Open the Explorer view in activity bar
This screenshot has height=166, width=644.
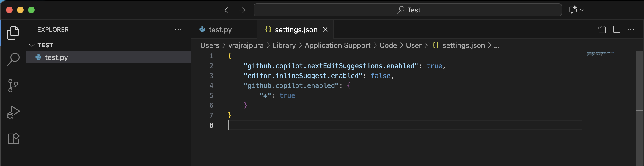(13, 33)
